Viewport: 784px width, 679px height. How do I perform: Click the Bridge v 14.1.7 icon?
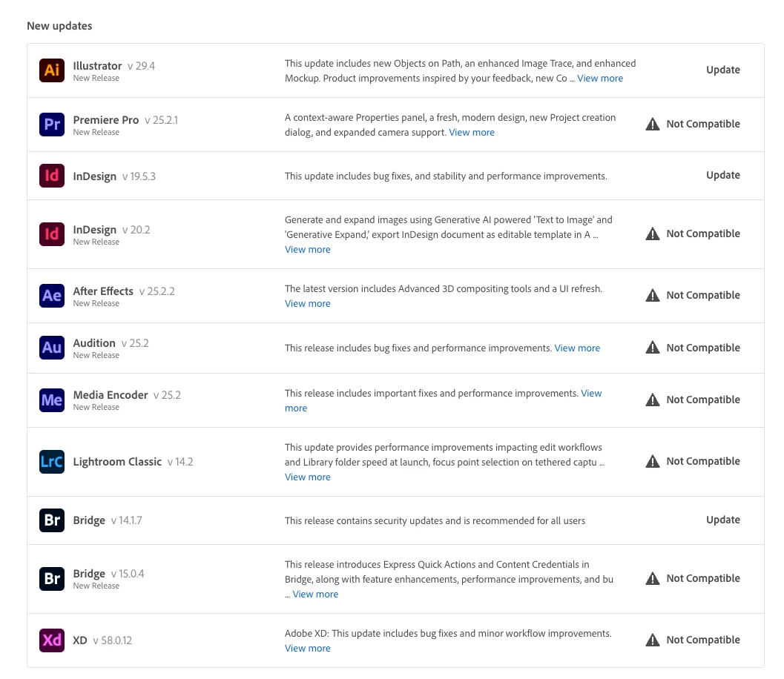(x=52, y=520)
